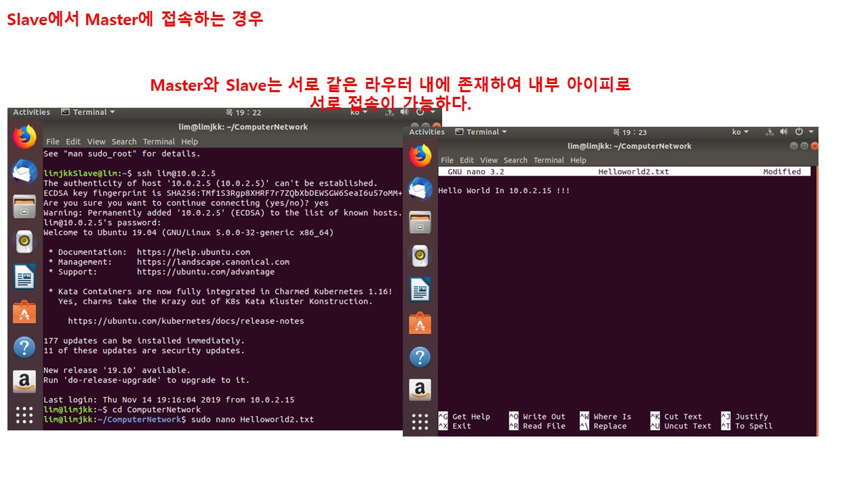Screen dimensions: 868x488
Task: Click https://help.ubuntu.com link in left terminal
Action: pos(193,252)
